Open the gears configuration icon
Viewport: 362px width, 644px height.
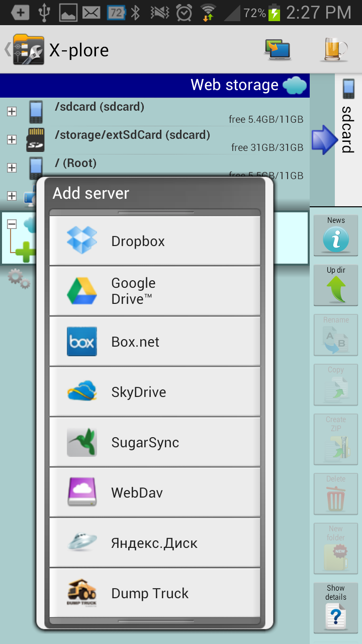19,278
